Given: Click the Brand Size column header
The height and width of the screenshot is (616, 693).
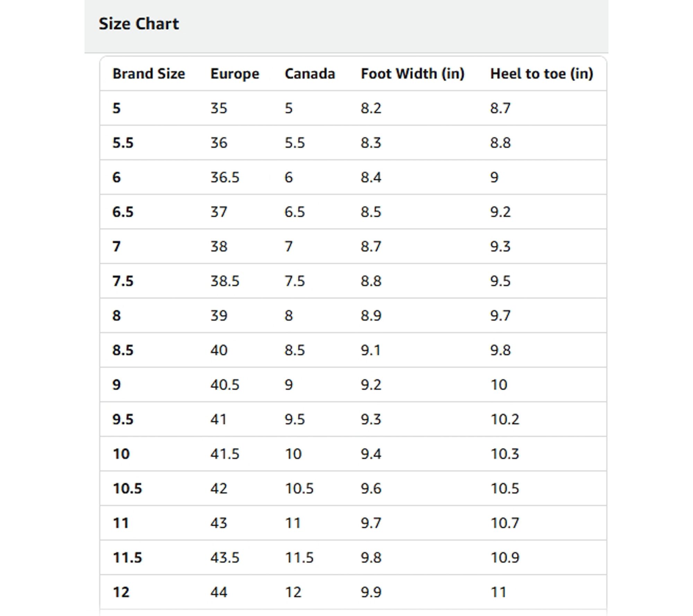Looking at the screenshot, I should tap(149, 74).
